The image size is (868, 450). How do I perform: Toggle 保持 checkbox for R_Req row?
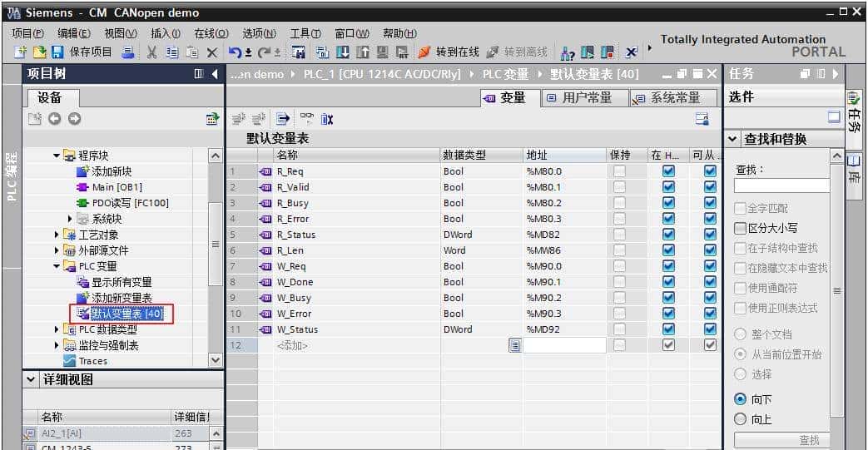[619, 171]
